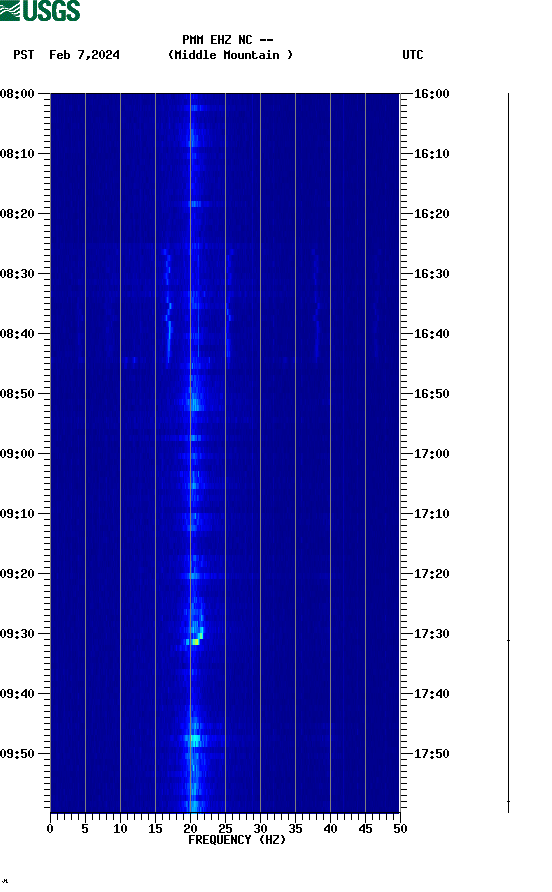Click the bright cyan burst near 09:48
This screenshot has width=552, height=892.
click(x=195, y=740)
